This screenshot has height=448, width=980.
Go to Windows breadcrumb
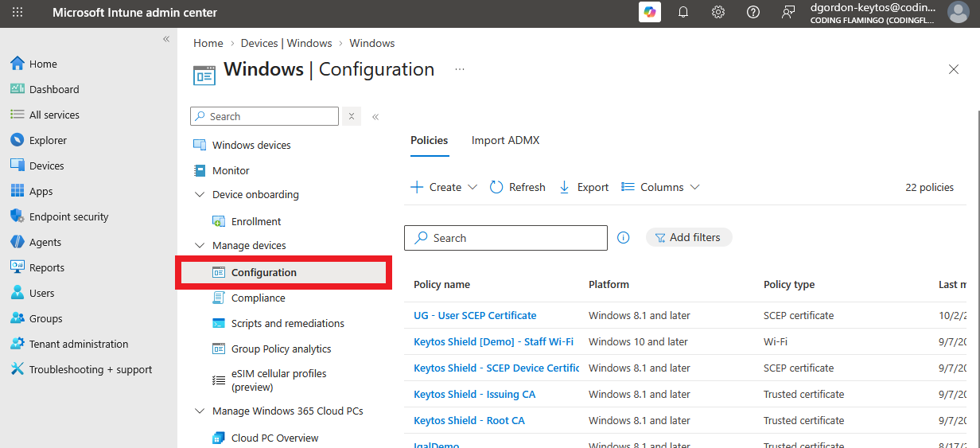coord(372,43)
